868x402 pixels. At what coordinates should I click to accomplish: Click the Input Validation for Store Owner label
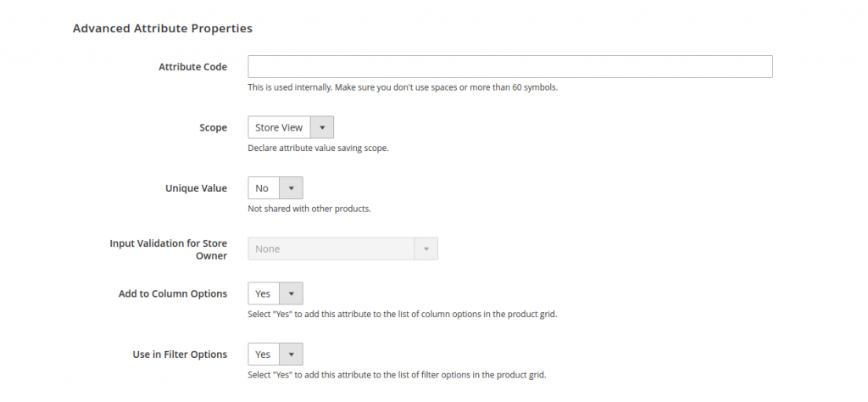[169, 249]
